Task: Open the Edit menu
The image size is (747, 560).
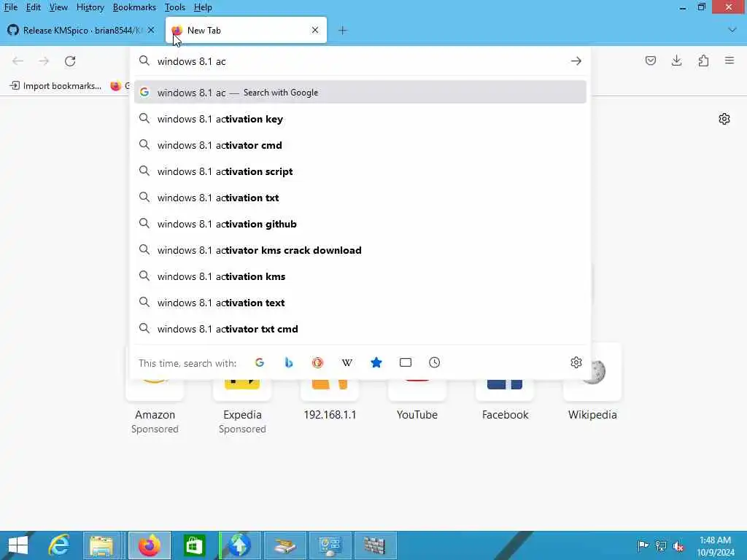Action: tap(34, 7)
